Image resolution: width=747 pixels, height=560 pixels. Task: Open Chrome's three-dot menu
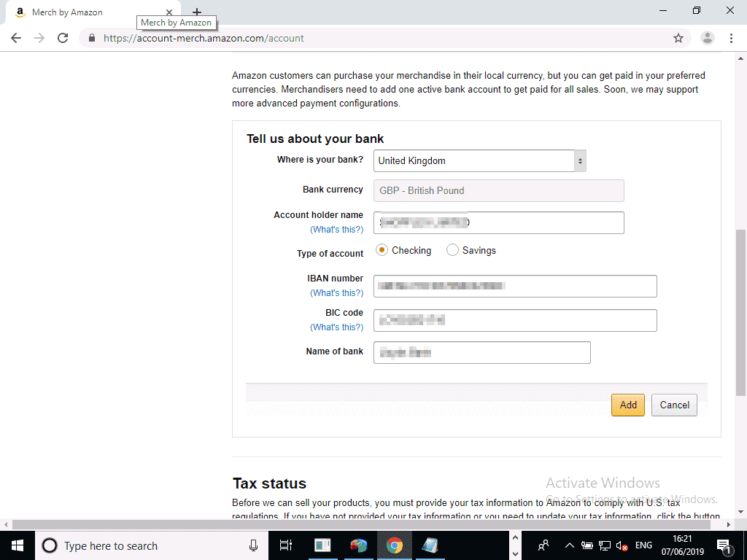click(x=731, y=38)
